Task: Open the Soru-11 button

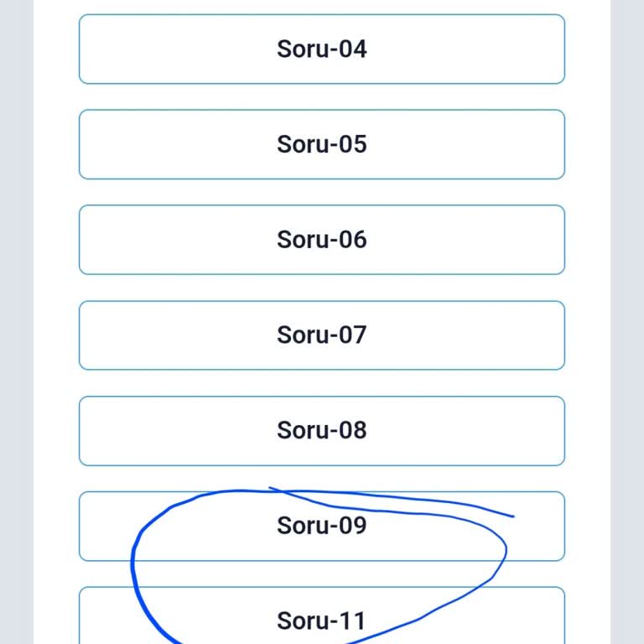Action: pos(321,619)
